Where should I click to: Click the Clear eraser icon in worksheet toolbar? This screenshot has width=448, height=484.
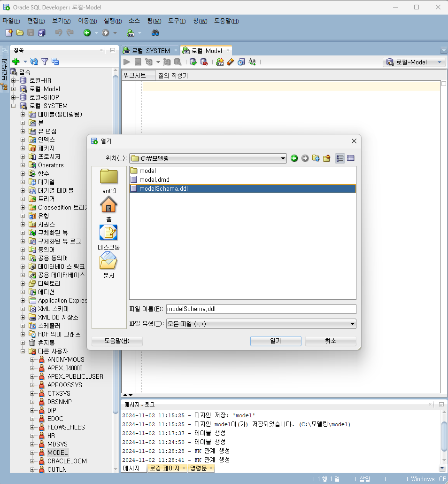pyautogui.click(x=231, y=62)
